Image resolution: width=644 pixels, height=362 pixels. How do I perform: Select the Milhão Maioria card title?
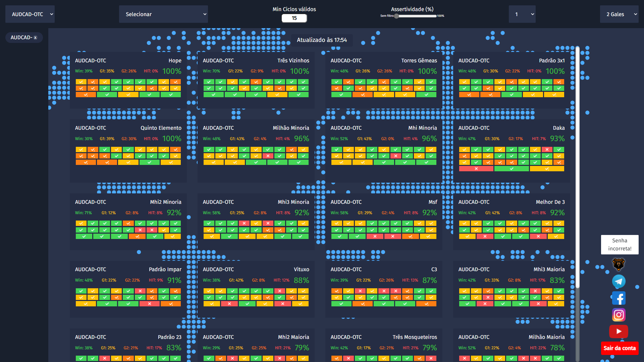tap(546, 337)
